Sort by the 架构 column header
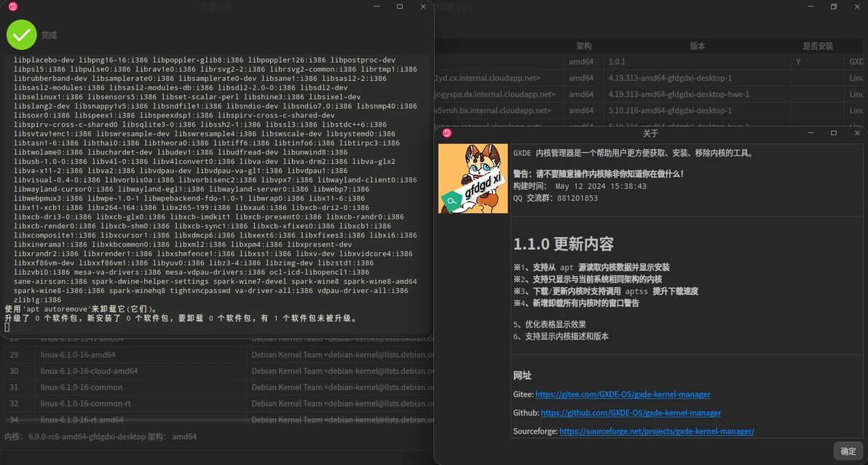 click(x=583, y=46)
